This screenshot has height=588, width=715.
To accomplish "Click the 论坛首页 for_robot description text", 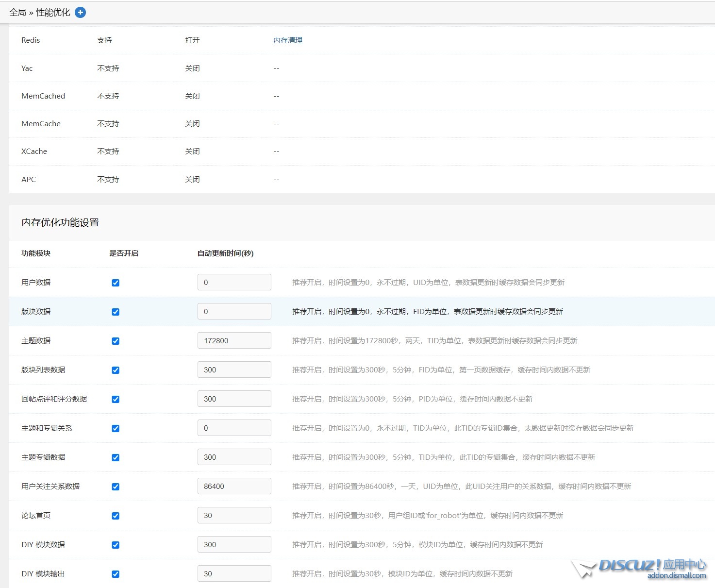I will pyautogui.click(x=428, y=516).
